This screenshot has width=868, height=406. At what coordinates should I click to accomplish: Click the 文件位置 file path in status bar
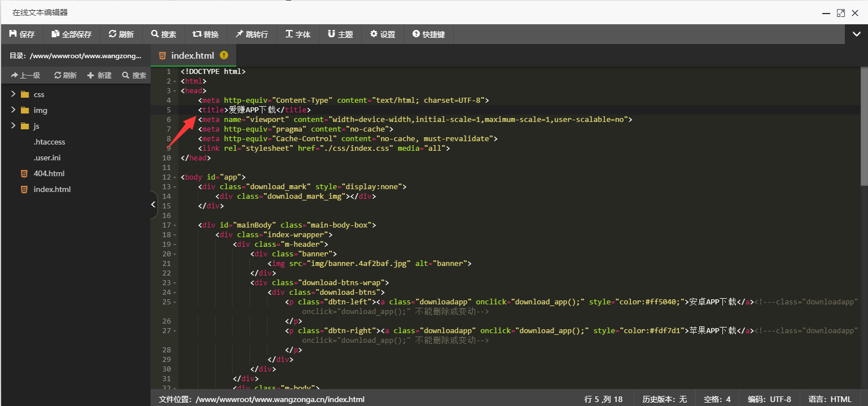pyautogui.click(x=262, y=399)
